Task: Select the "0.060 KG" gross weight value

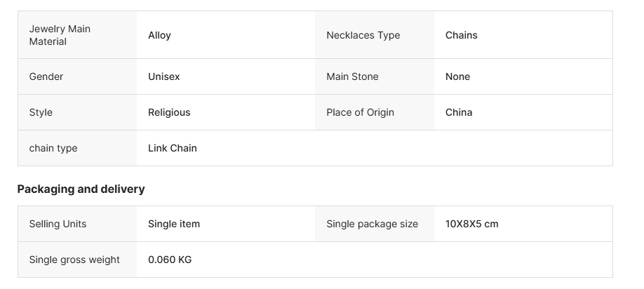Action: [x=170, y=260]
